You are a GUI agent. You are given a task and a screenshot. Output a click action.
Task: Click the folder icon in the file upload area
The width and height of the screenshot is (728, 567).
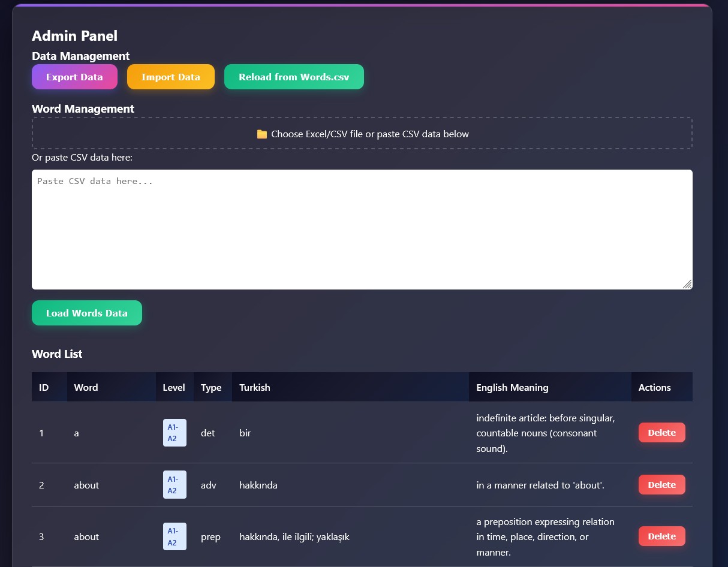coord(261,134)
